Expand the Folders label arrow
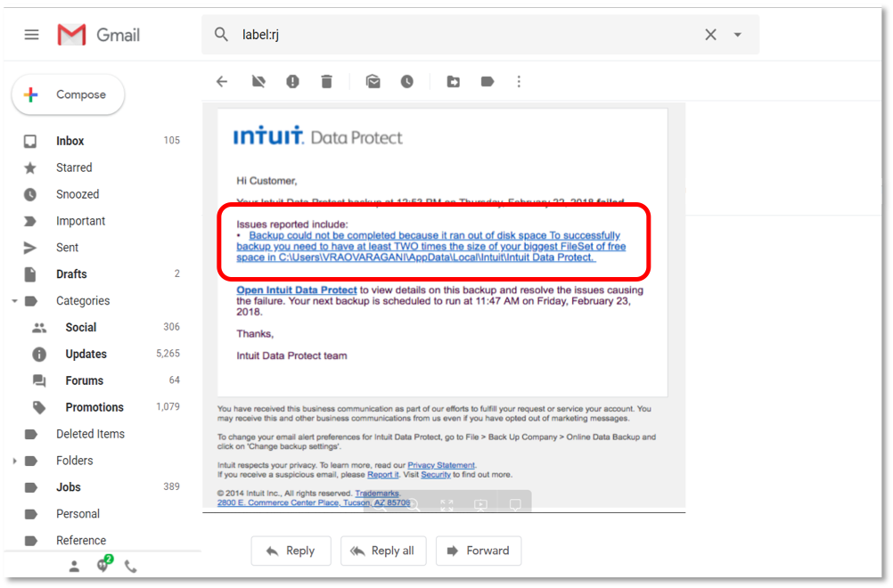Viewport: 893px width, 588px height. coord(15,461)
